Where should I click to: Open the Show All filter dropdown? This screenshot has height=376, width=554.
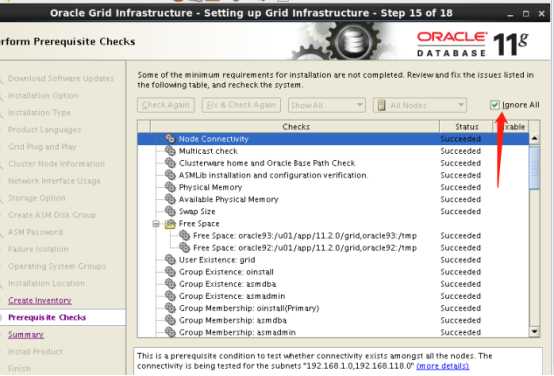pyautogui.click(x=327, y=105)
